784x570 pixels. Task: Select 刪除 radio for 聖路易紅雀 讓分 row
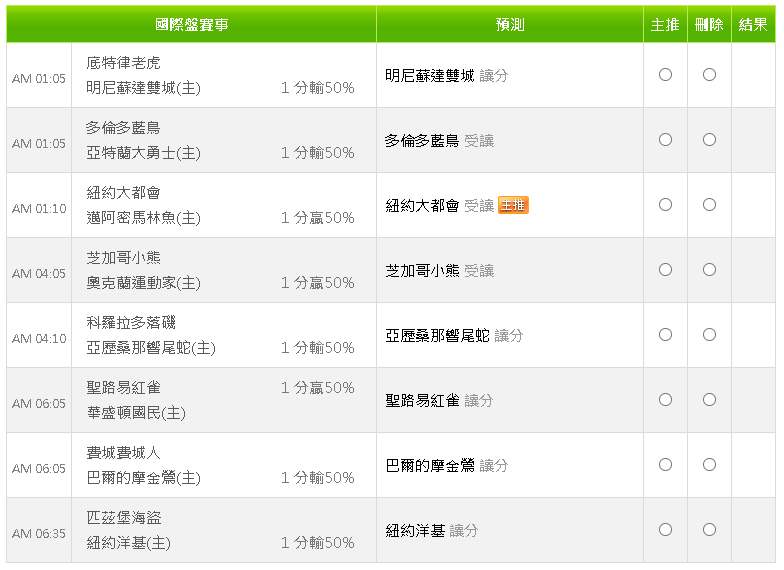click(x=709, y=400)
